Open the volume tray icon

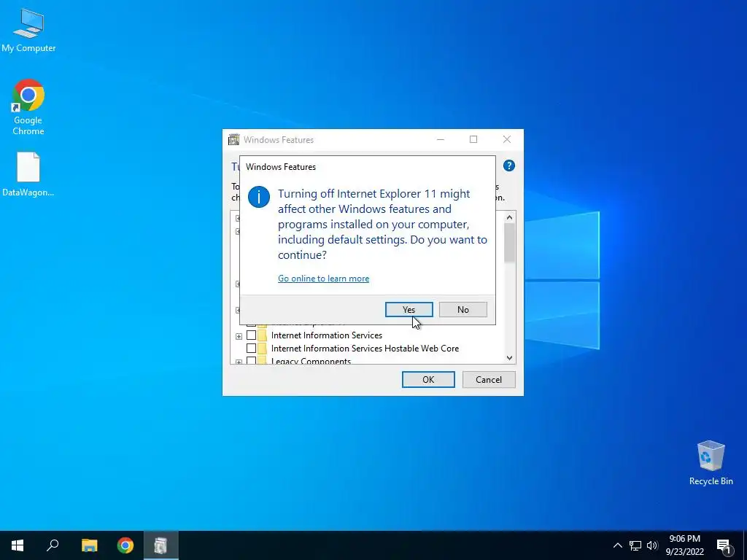652,545
